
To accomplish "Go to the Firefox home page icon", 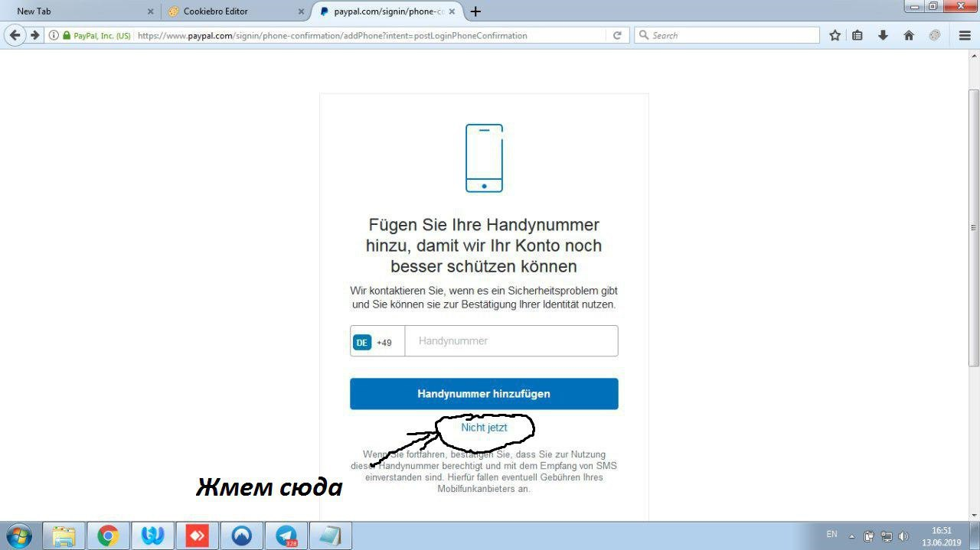I will [x=909, y=35].
